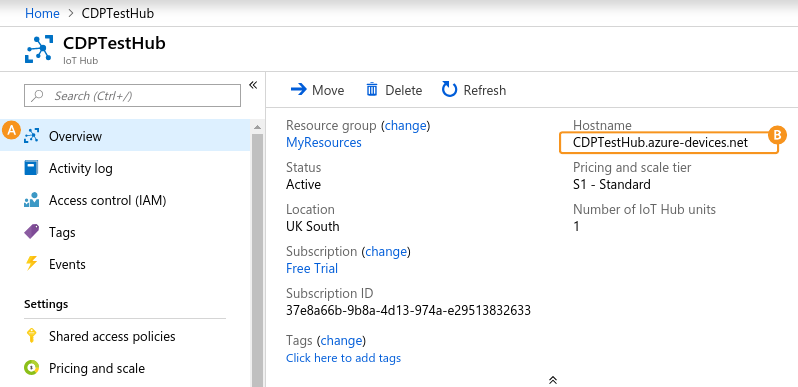798x387 pixels.
Task: Open Access control (IAM) in sidebar
Action: (x=125, y=201)
